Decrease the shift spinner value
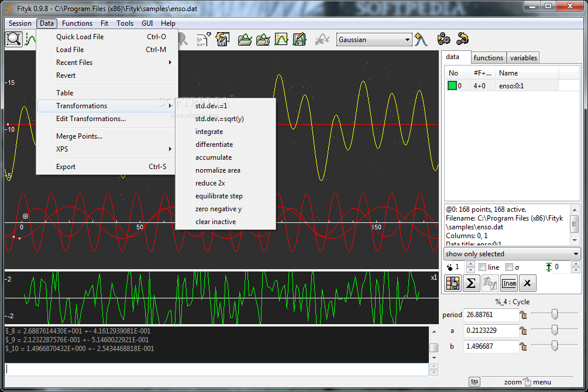 pyautogui.click(x=576, y=270)
